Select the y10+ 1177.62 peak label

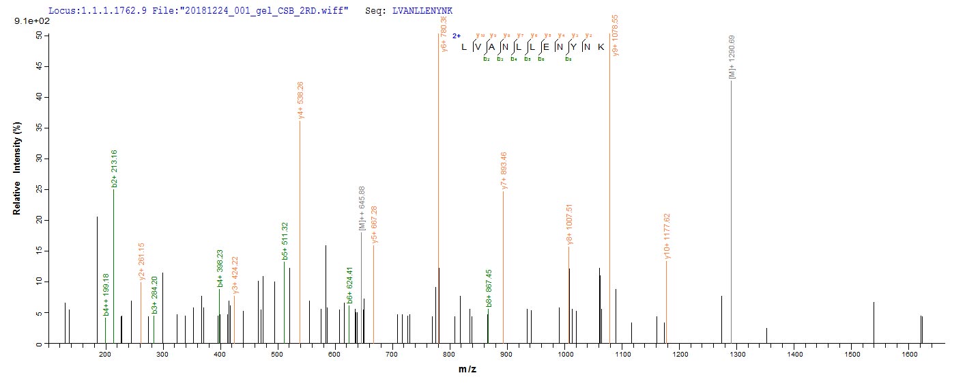[x=667, y=236]
